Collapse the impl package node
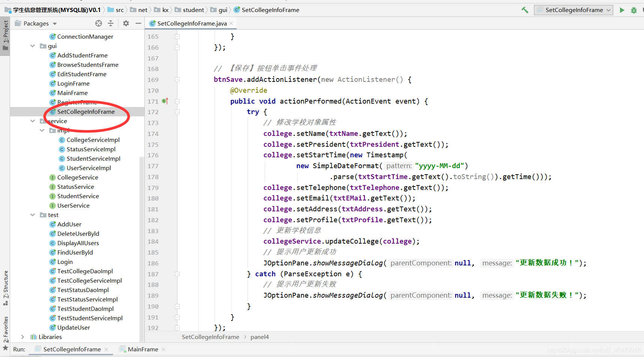This screenshot has width=644, height=357. [x=42, y=130]
